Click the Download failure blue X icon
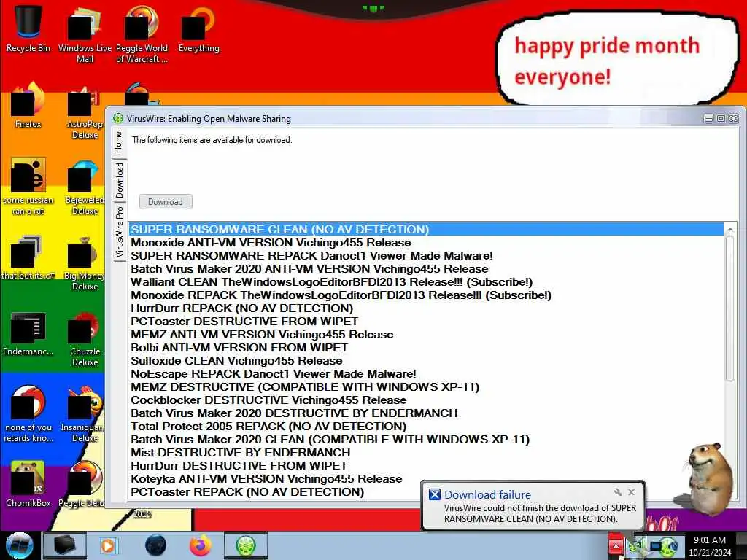 (x=435, y=494)
